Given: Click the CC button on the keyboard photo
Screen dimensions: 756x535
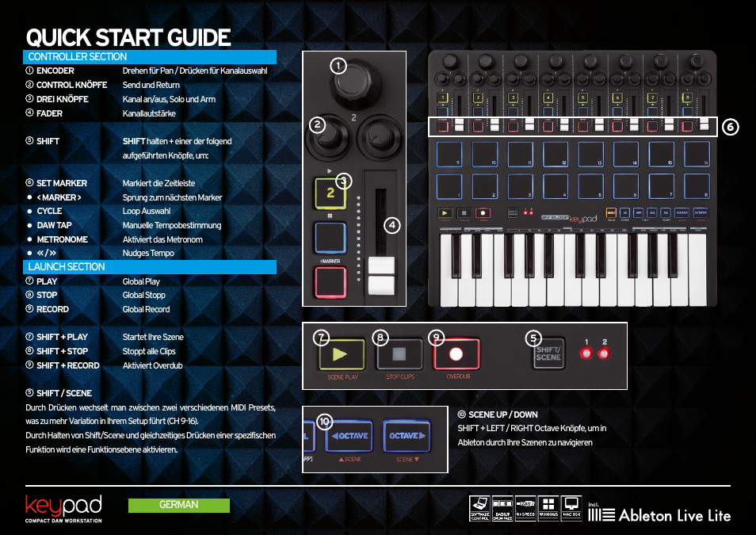Looking at the screenshot, I should 625,212.
